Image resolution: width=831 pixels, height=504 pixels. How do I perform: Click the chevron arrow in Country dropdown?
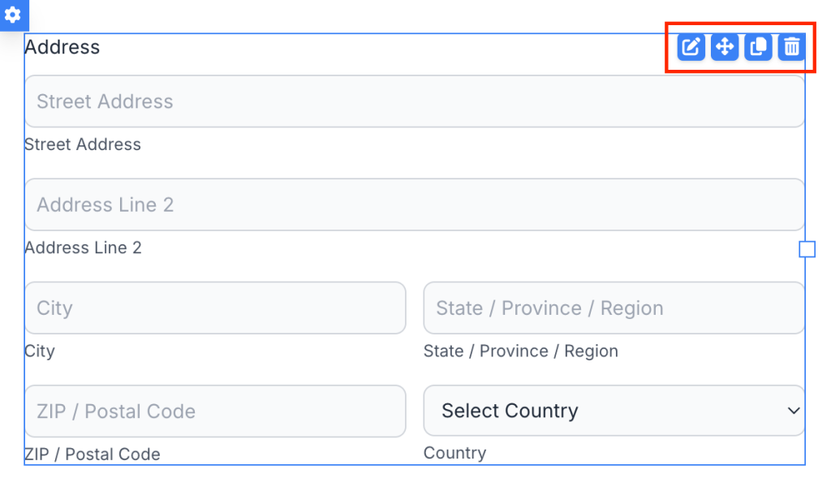[794, 411]
